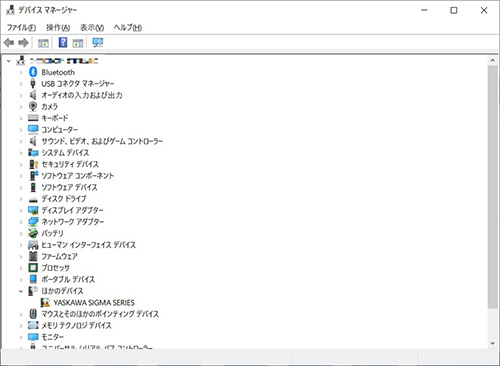Select the プロセッサ label
The width and height of the screenshot is (500, 366).
tap(56, 268)
